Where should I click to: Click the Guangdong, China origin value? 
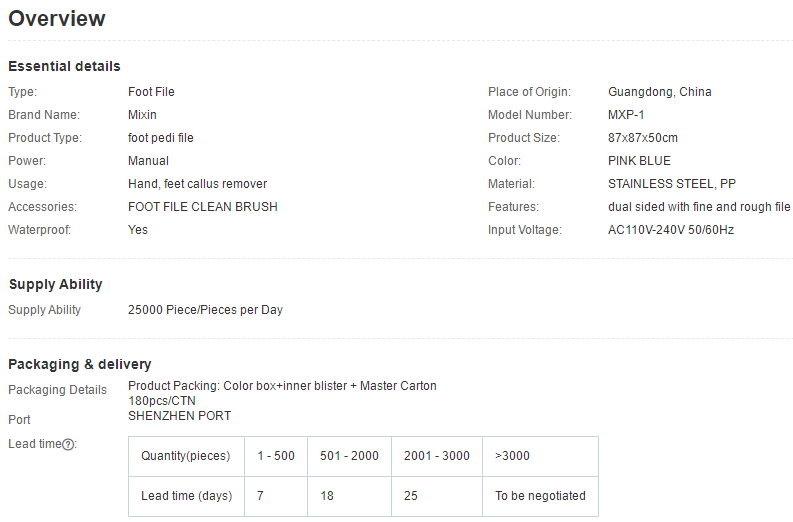tap(659, 92)
